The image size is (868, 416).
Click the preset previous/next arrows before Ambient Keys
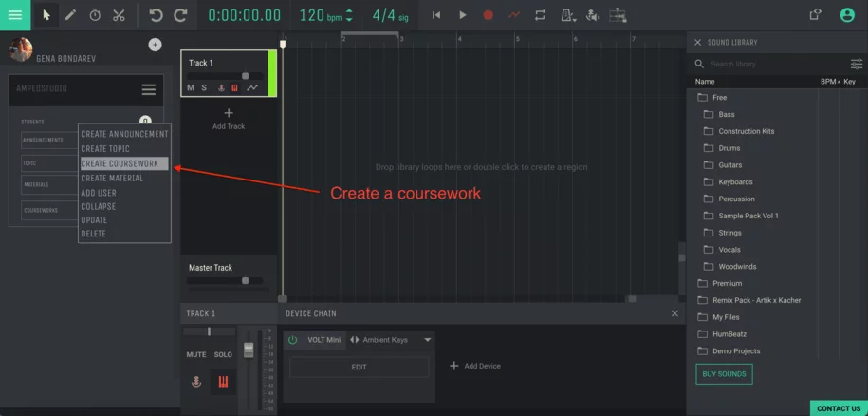(355, 340)
